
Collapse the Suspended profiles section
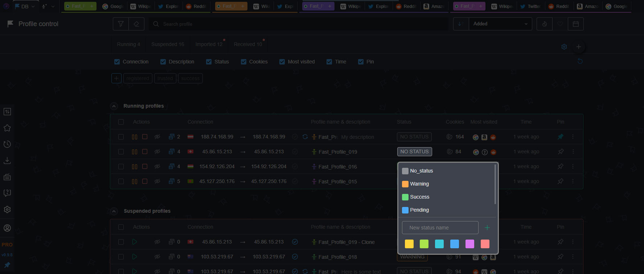point(114,211)
